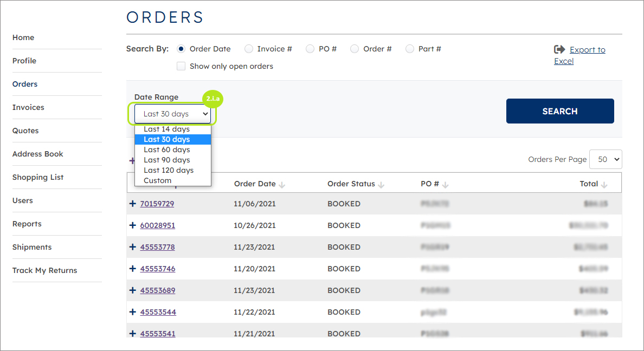
Task: Choose Last 60 days option
Action: point(173,150)
